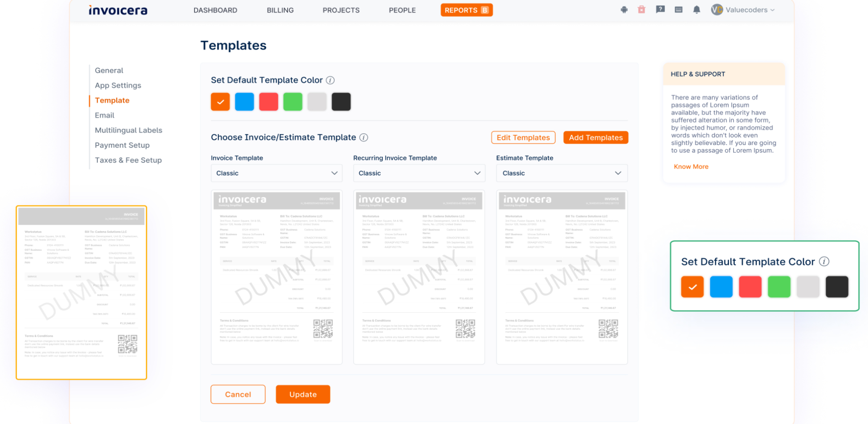868x424 pixels.
Task: Go to the Projects tab in navigation
Action: click(x=341, y=10)
